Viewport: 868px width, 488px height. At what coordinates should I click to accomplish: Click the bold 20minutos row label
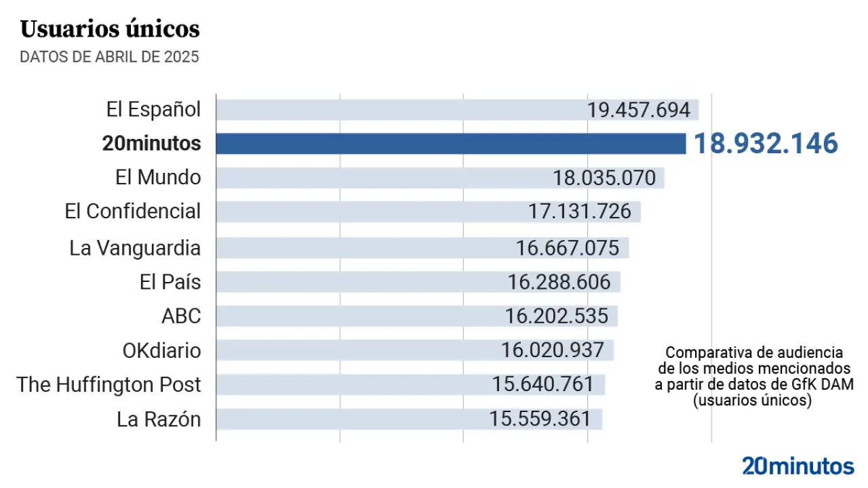[152, 144]
